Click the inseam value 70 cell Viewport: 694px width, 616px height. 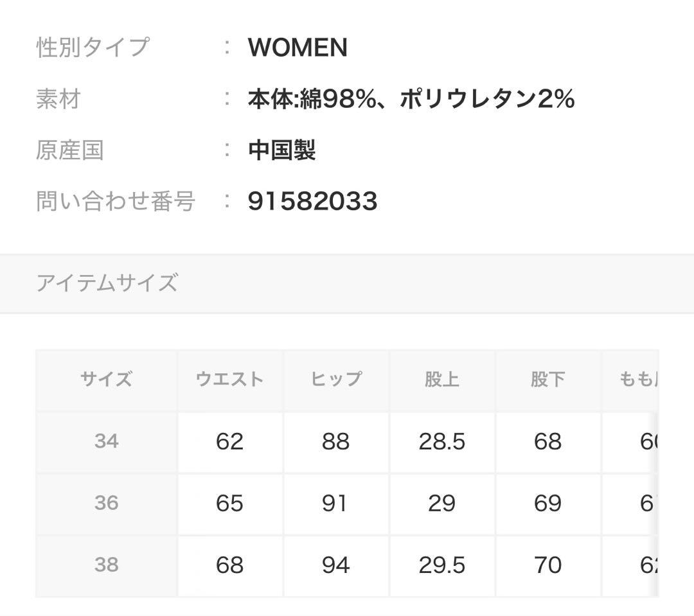(547, 565)
